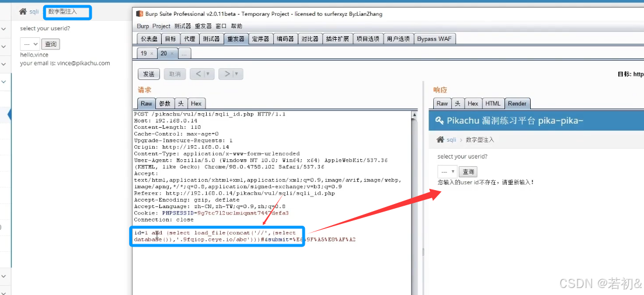This screenshot has width=644, height=295.
Task: Click the 查询 button in the Render response
Action: coord(468,171)
